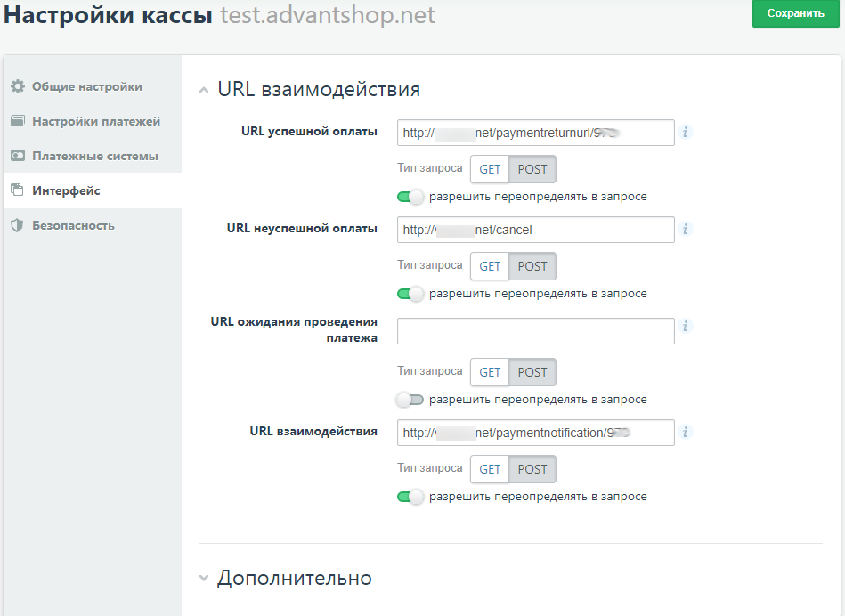
Task: Collapse the URL взаимодействия section
Action: coord(204,89)
